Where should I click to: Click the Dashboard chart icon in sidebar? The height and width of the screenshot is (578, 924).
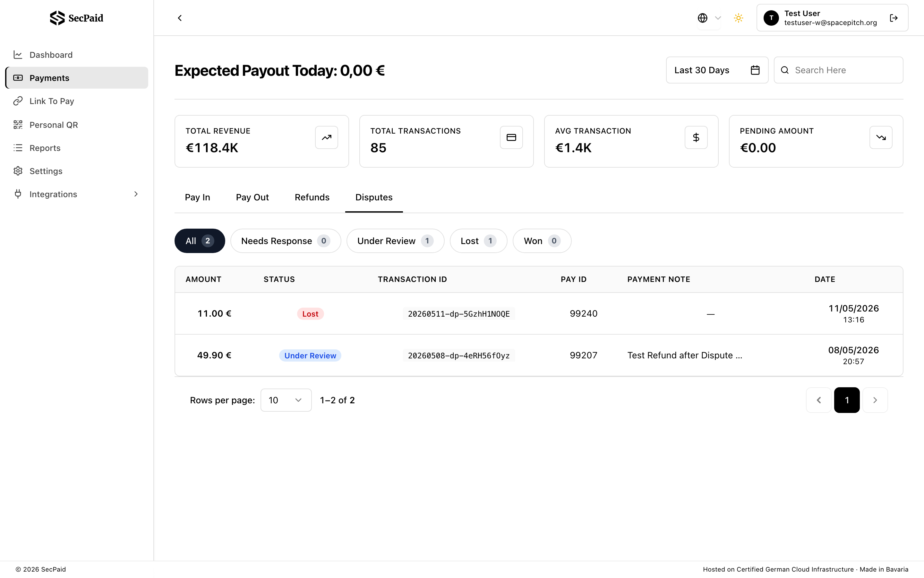pos(18,55)
